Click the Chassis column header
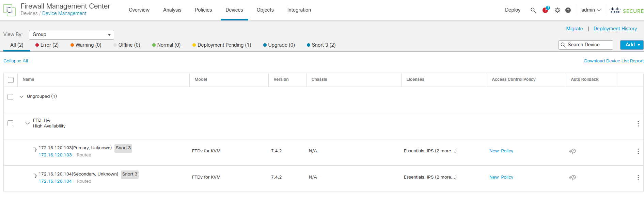This screenshot has width=644, height=197. point(319,79)
